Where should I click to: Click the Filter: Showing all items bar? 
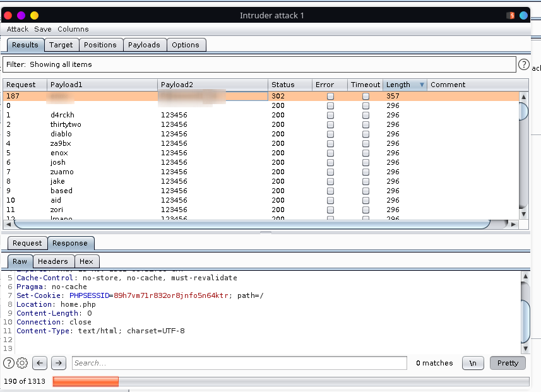pos(259,64)
